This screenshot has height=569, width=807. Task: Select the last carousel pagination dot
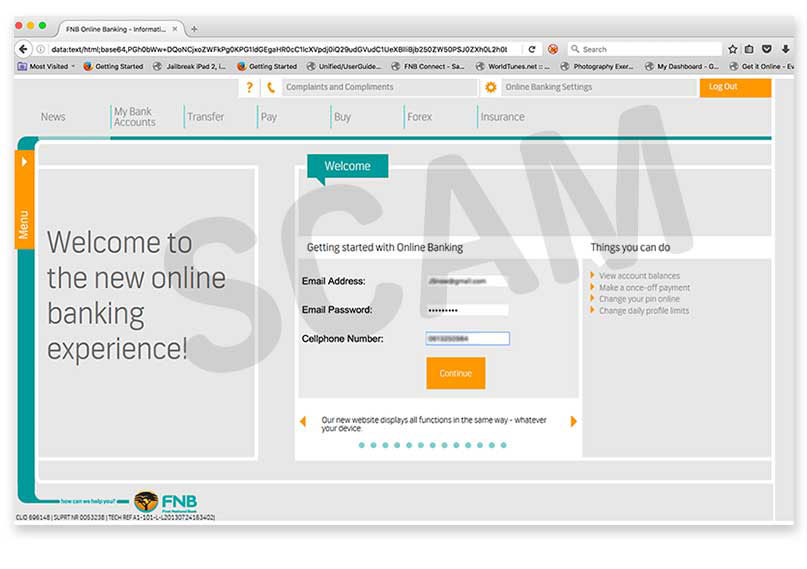tap(504, 445)
